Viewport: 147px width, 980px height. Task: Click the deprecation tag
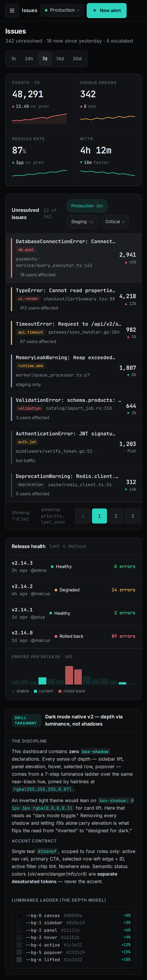(31, 485)
